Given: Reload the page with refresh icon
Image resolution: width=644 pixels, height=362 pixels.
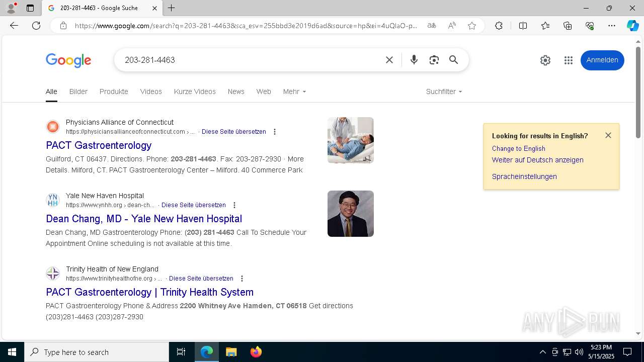Looking at the screenshot, I should tap(36, 26).
